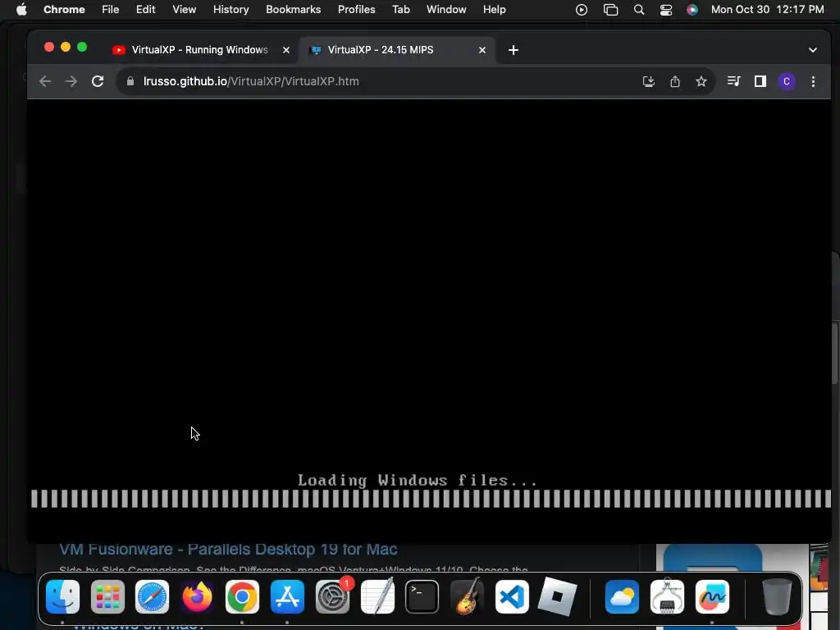Open Spotlight search in the menu bar
Viewport: 840px width, 630px height.
click(x=638, y=10)
